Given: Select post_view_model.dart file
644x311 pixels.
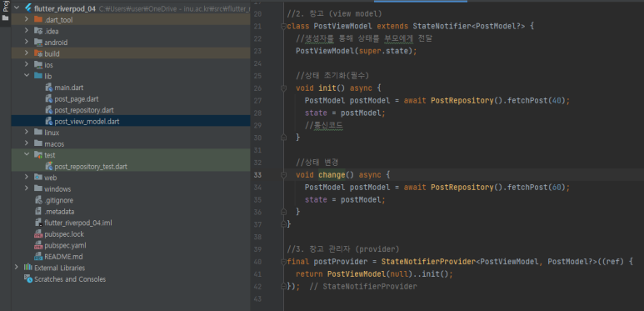Looking at the screenshot, I should click(87, 121).
